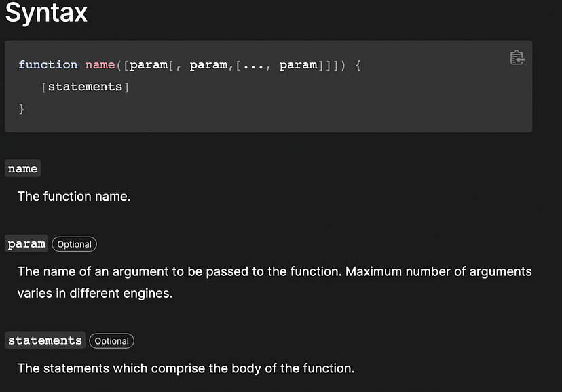Click the Syntax page heading

pyautogui.click(x=45, y=13)
